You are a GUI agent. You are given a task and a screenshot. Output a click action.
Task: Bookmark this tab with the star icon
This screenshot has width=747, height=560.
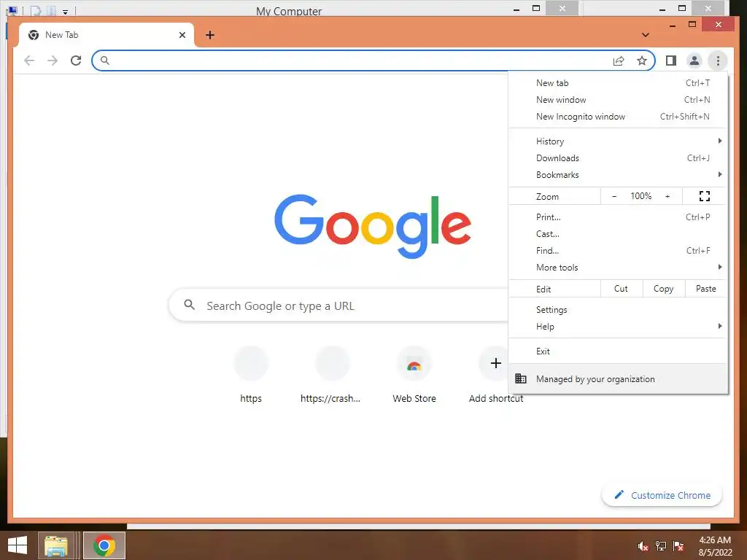(642, 61)
